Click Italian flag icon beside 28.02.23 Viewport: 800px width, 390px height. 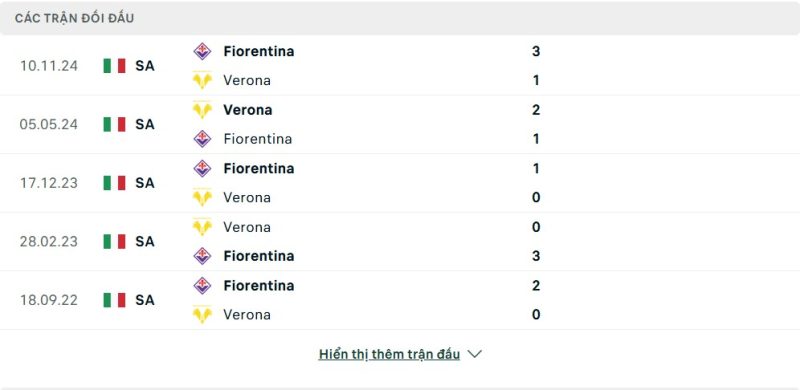click(x=114, y=241)
